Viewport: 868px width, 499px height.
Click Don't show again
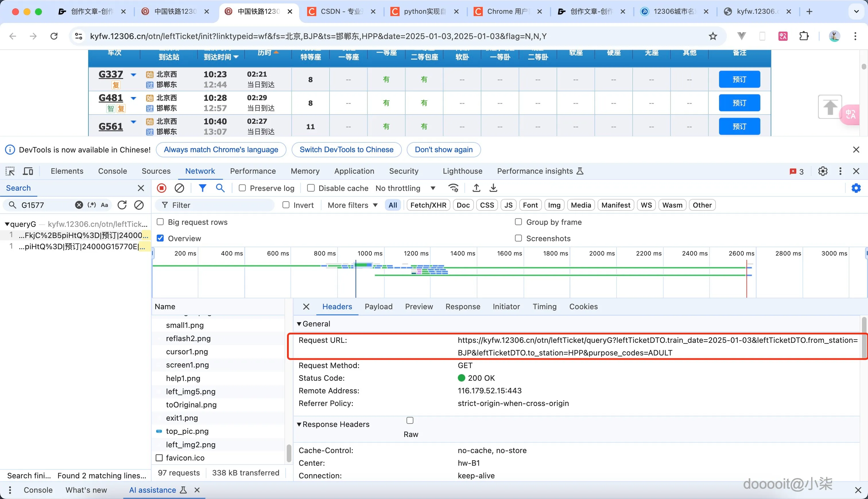pyautogui.click(x=443, y=150)
